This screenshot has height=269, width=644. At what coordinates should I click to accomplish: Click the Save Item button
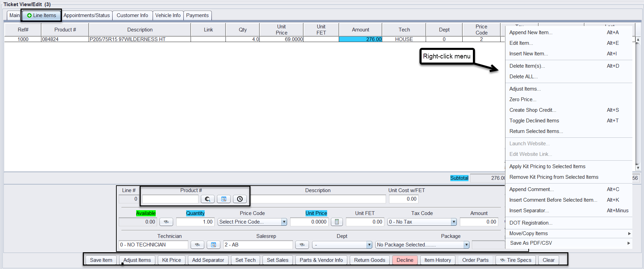coord(101,260)
